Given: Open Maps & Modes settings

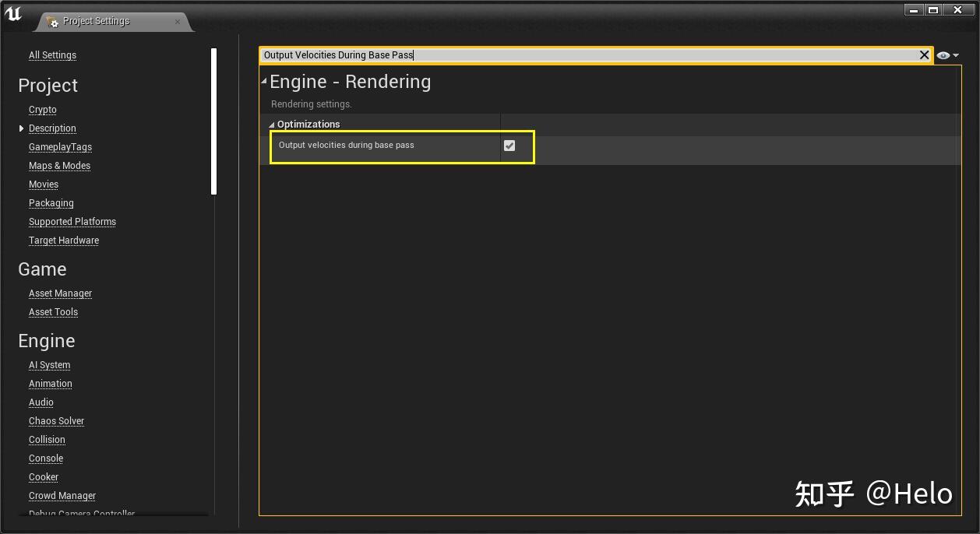Looking at the screenshot, I should (59, 165).
